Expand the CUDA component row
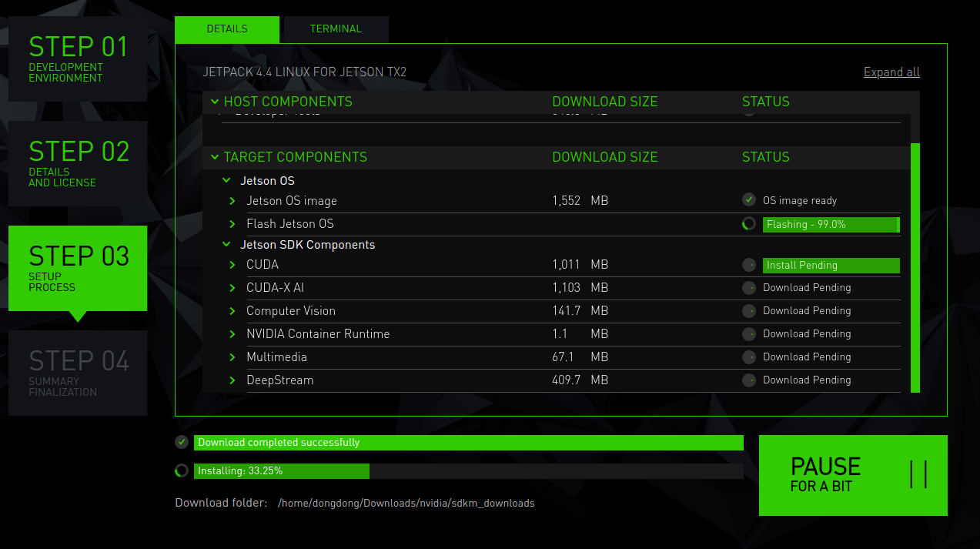This screenshot has width=980, height=549. (x=232, y=265)
